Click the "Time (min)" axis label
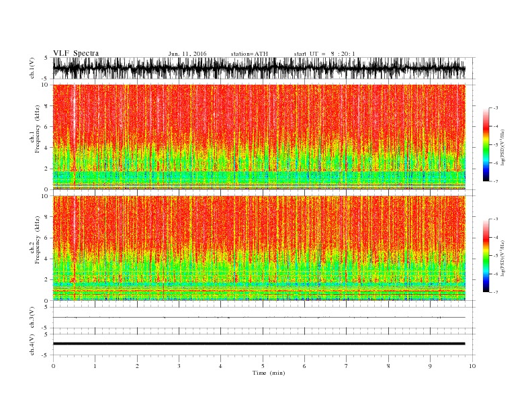 click(x=269, y=373)
